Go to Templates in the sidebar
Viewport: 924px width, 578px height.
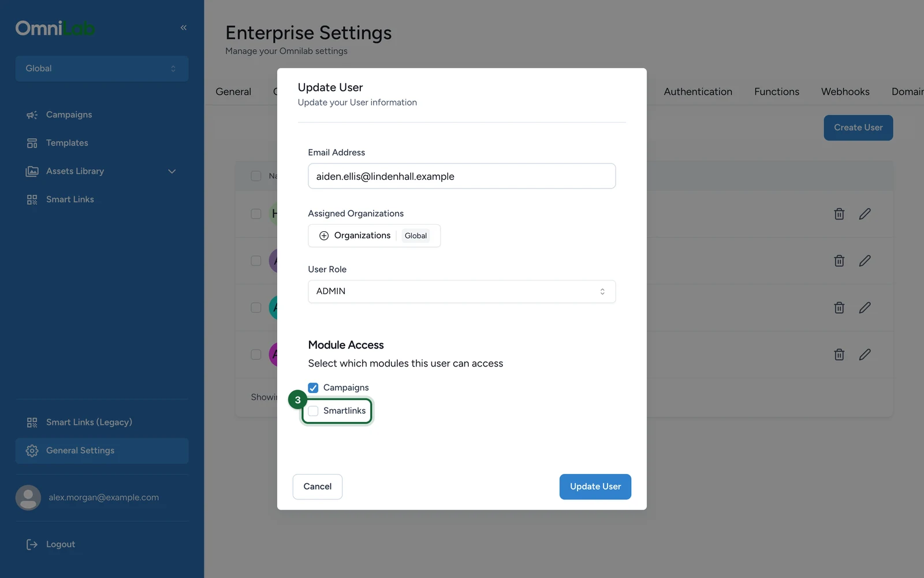67,143
